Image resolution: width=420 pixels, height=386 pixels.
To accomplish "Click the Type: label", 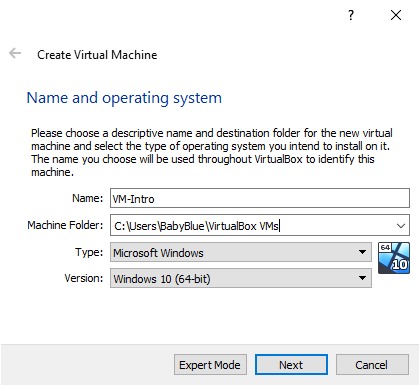I will (89, 252).
